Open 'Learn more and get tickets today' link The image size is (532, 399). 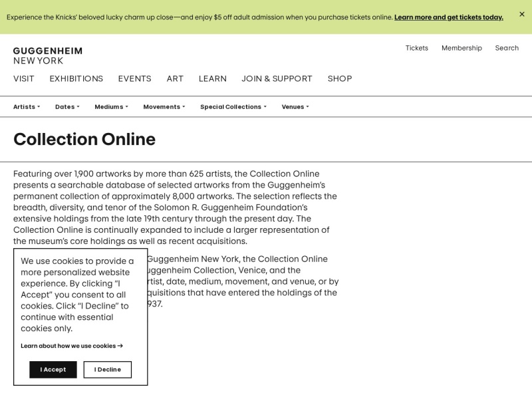click(x=448, y=17)
